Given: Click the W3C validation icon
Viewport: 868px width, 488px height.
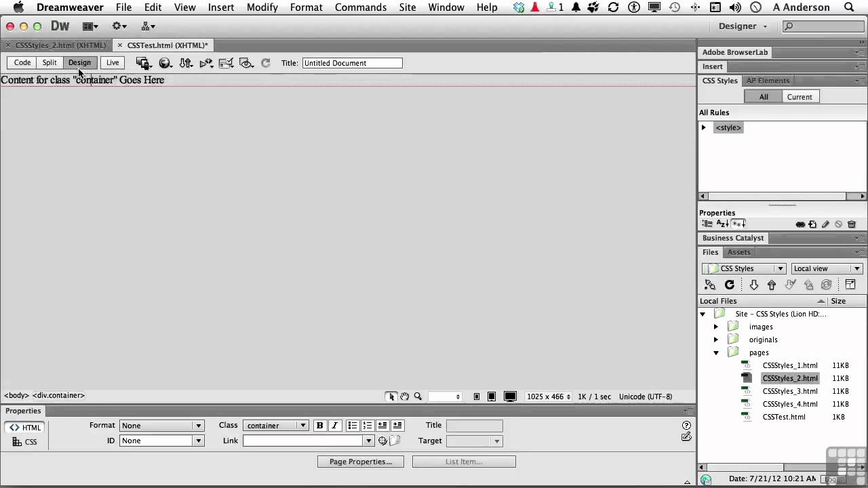Looking at the screenshot, I should (x=205, y=63).
